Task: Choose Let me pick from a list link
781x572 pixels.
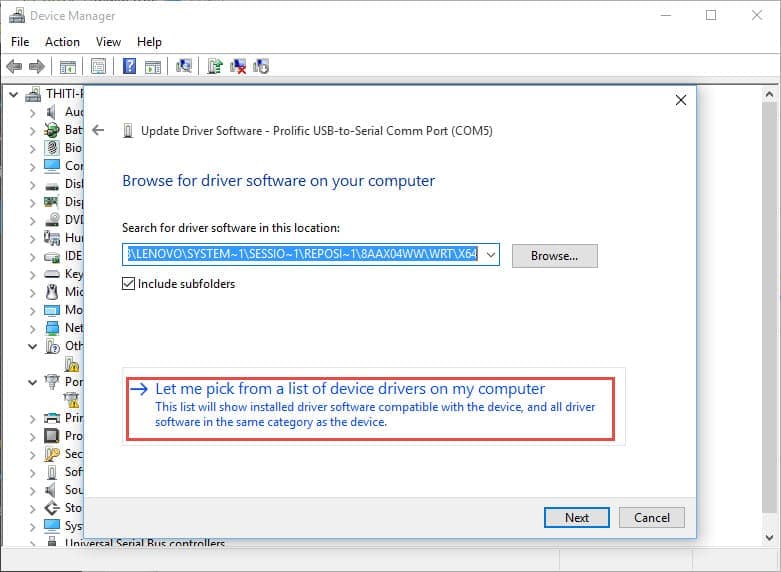Action: [x=350, y=389]
